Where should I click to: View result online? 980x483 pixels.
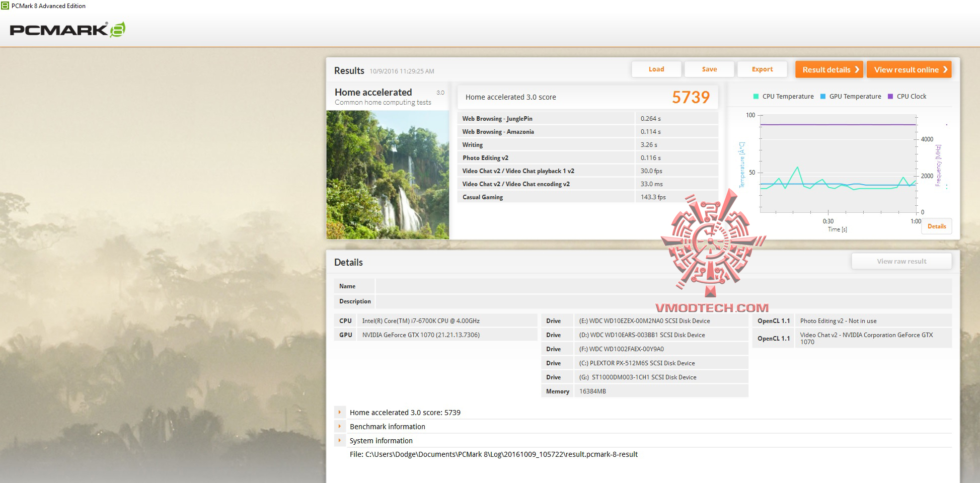click(x=910, y=69)
